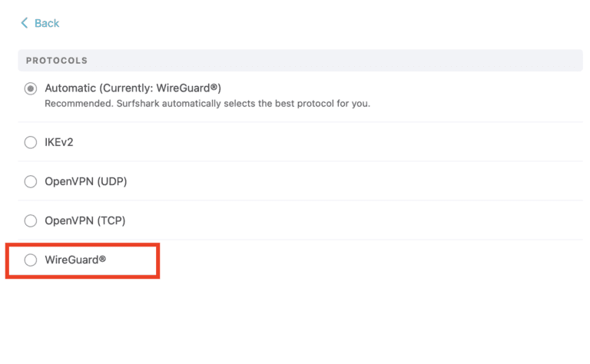Select the Automatic protocol radio button
The width and height of the screenshot is (590, 364).
[x=31, y=88]
